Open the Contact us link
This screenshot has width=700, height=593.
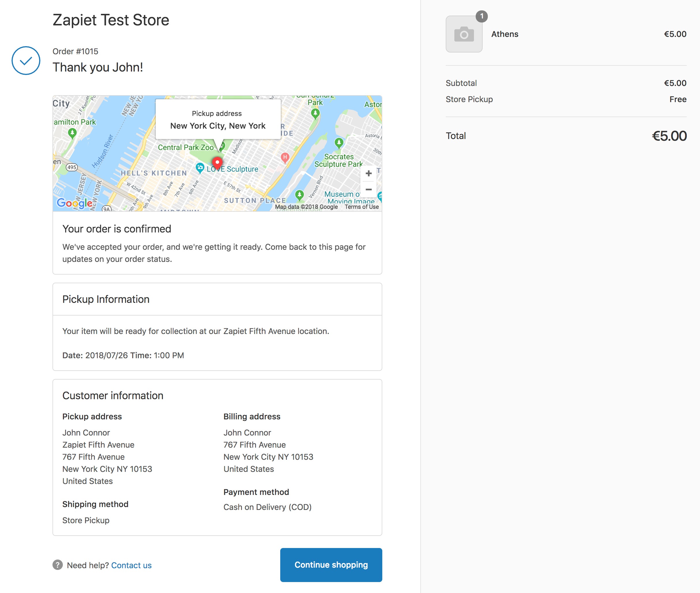(x=131, y=565)
